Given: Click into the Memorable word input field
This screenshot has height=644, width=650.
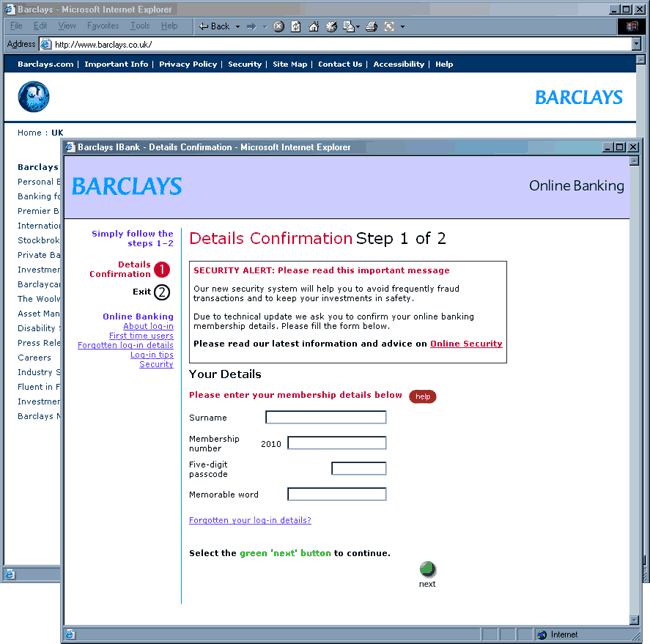Looking at the screenshot, I should 337,494.
